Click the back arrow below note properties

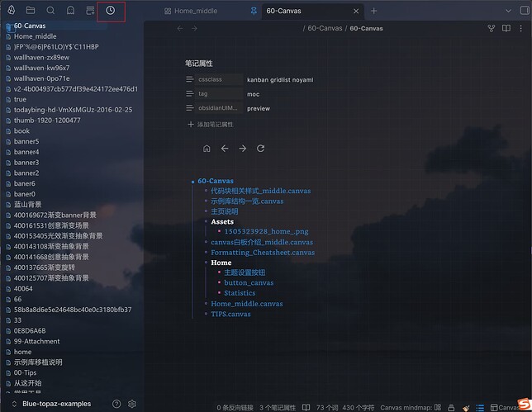tap(225, 149)
